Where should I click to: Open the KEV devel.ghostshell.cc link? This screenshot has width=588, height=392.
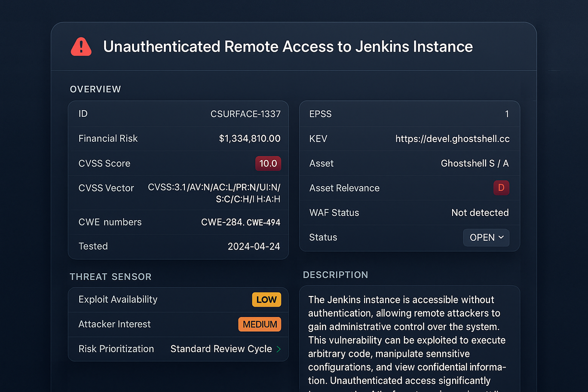pos(452,139)
